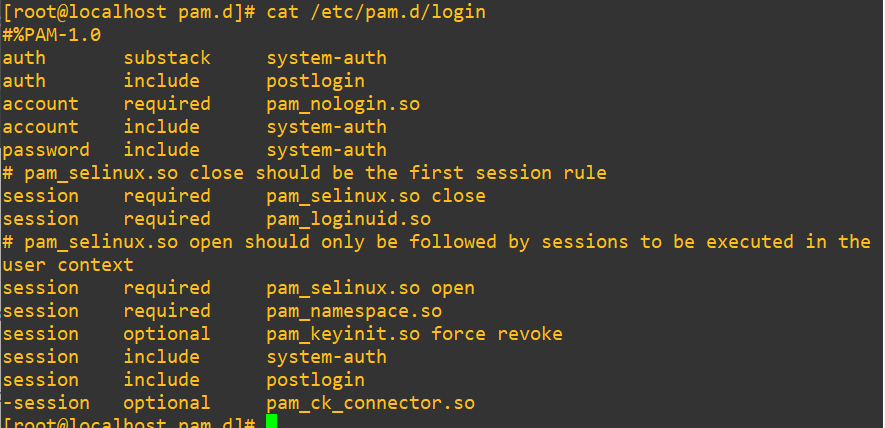Screen dimensions: 885x428
Task: Click the "password" type keyword
Action: [46, 150]
